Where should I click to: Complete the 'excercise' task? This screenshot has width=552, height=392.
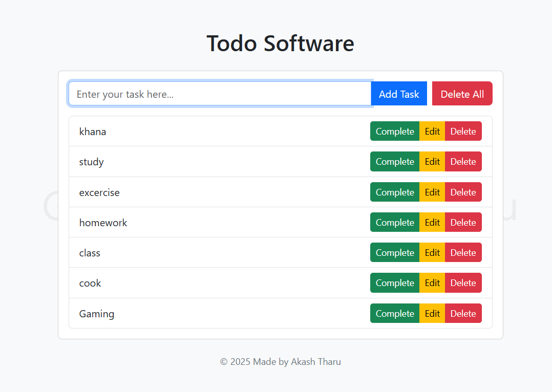[x=394, y=192]
